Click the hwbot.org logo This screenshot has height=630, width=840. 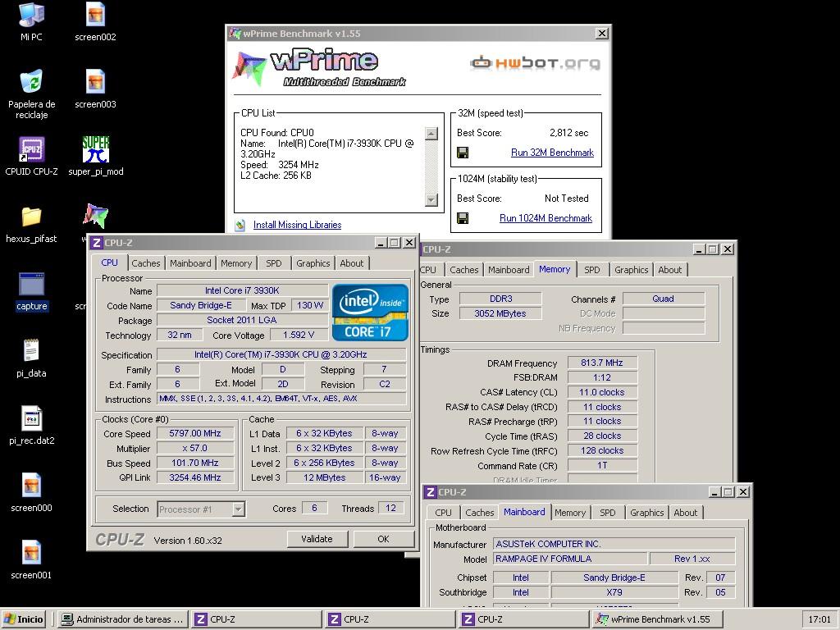point(535,63)
